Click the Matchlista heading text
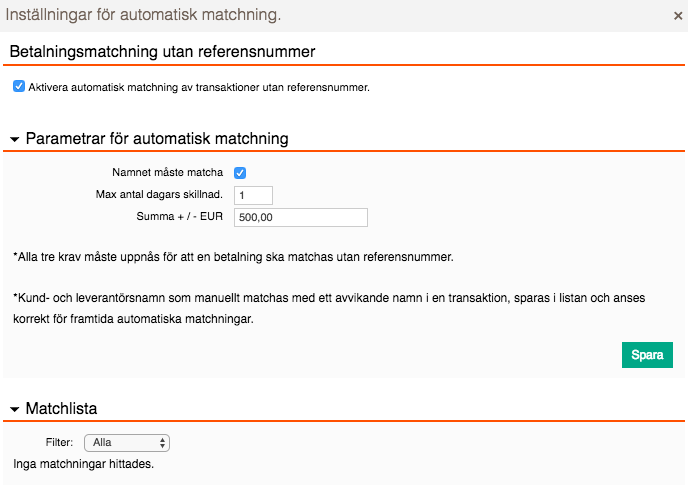Viewport: 688px width, 487px height. click(61, 408)
